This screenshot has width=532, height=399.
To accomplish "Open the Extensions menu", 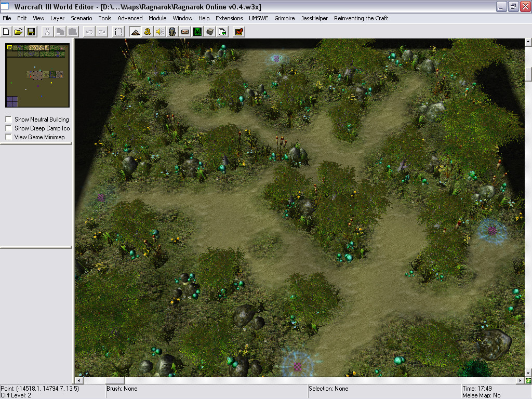I will [x=229, y=18].
